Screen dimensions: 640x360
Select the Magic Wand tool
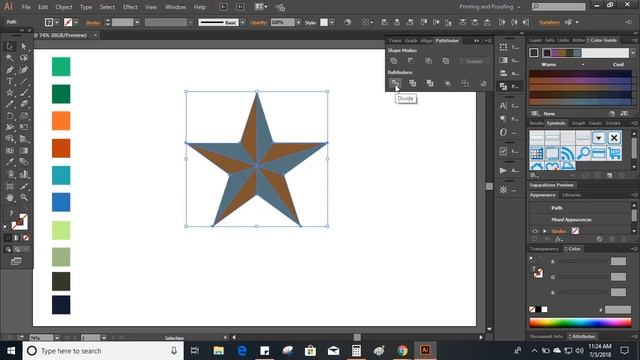tap(10, 58)
